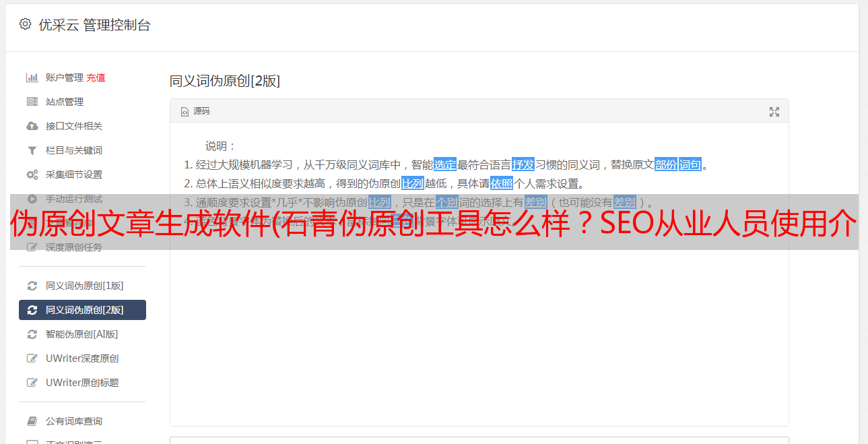
Task: Toggle the 源码 source code view
Action: (x=195, y=111)
